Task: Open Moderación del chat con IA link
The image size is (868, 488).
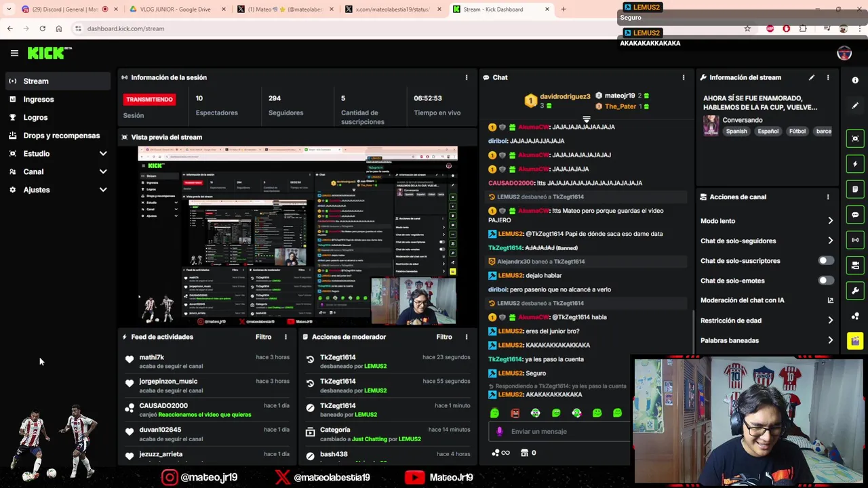Action: coord(767,300)
